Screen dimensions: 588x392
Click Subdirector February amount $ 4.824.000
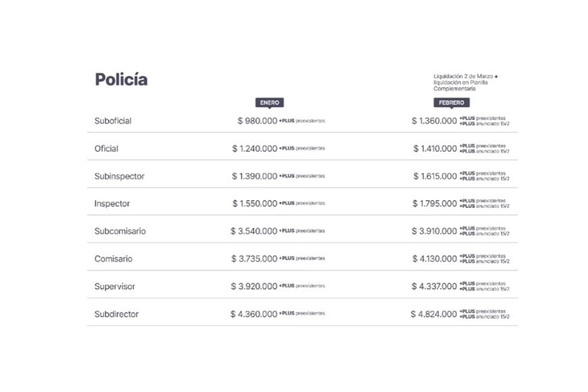pos(433,314)
